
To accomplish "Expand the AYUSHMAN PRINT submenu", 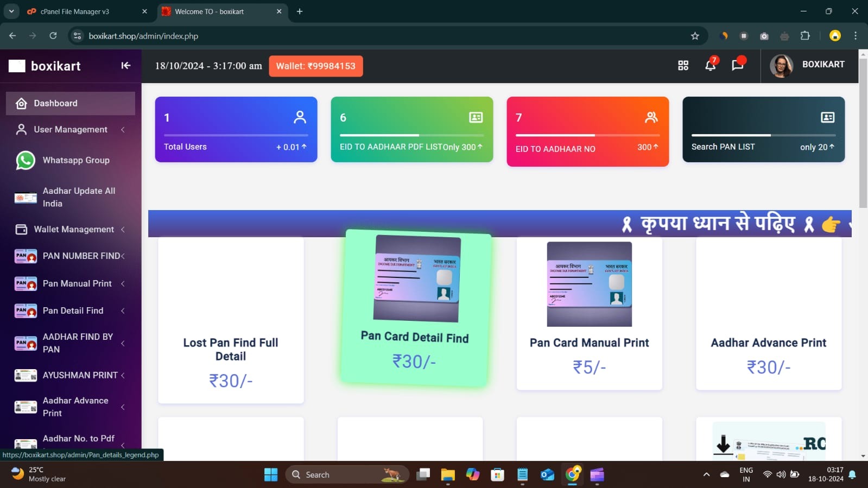I will click(123, 376).
